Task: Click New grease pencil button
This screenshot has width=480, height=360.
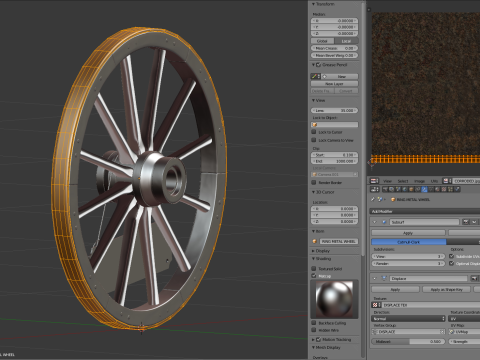Action: 340,76
